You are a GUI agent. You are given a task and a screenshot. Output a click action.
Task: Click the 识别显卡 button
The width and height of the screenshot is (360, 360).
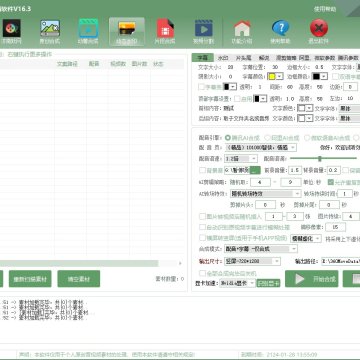[268, 283]
